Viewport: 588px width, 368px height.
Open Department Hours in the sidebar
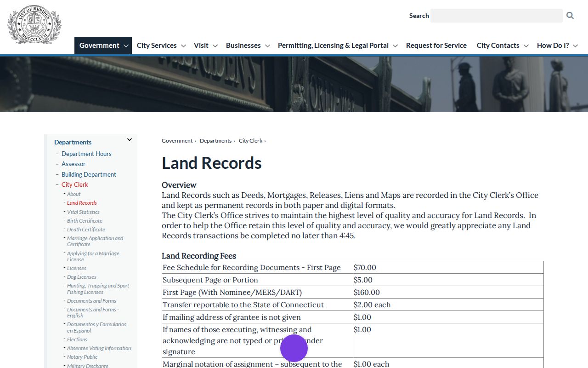coord(86,154)
